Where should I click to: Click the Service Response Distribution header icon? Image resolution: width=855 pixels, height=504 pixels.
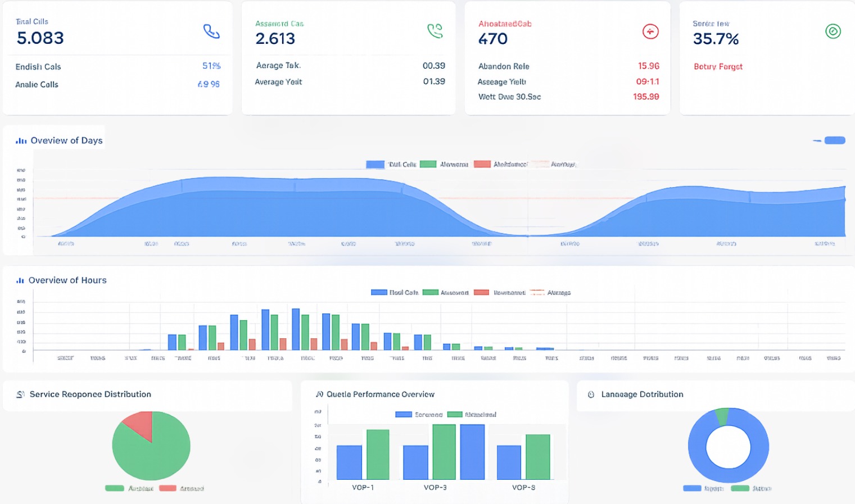click(x=20, y=394)
